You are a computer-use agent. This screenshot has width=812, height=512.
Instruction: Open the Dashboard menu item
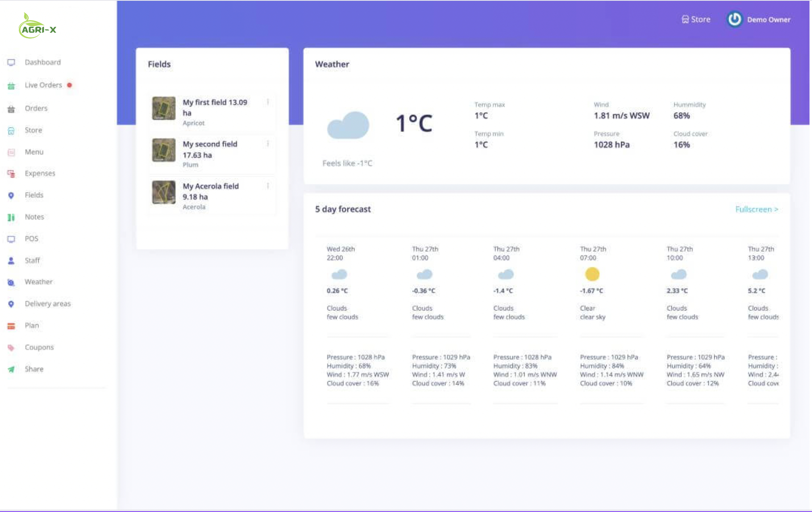coord(42,62)
